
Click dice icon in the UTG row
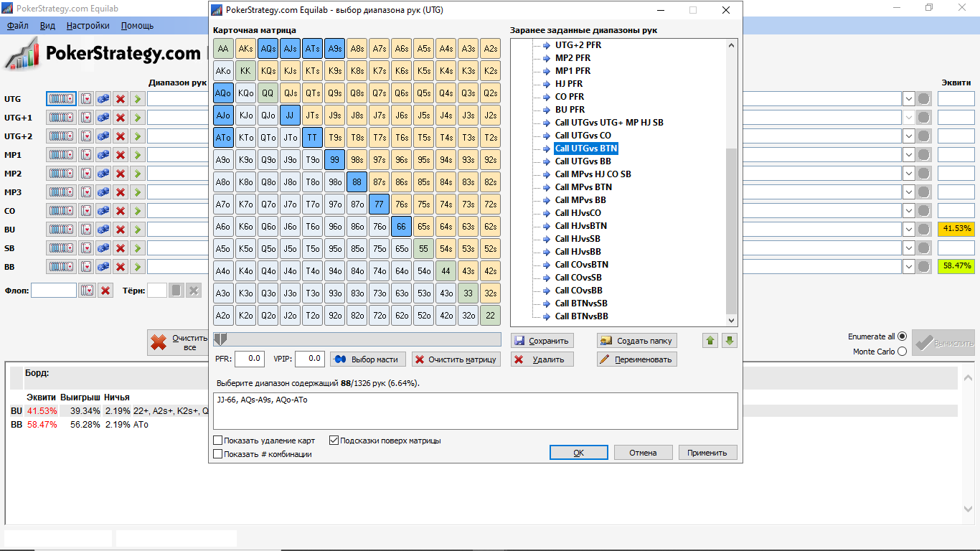[103, 98]
